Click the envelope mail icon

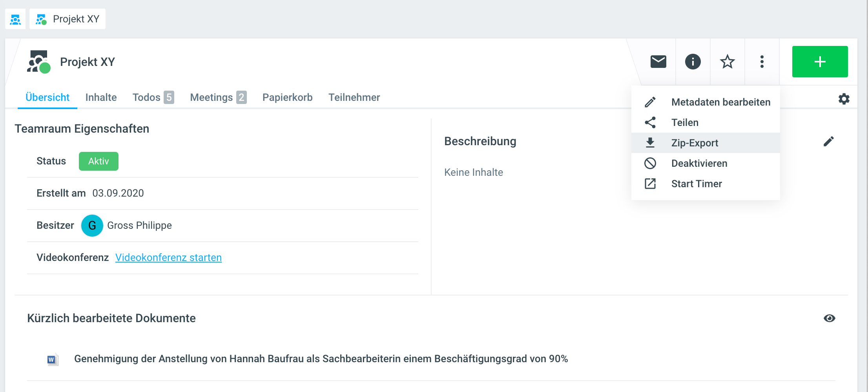click(658, 62)
